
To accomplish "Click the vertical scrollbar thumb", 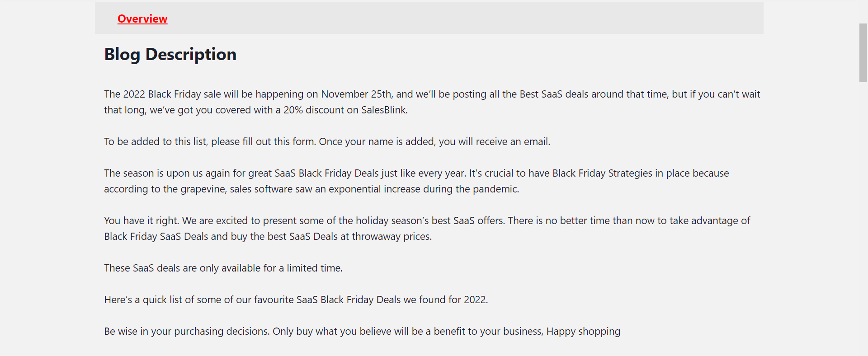I will [863, 52].
